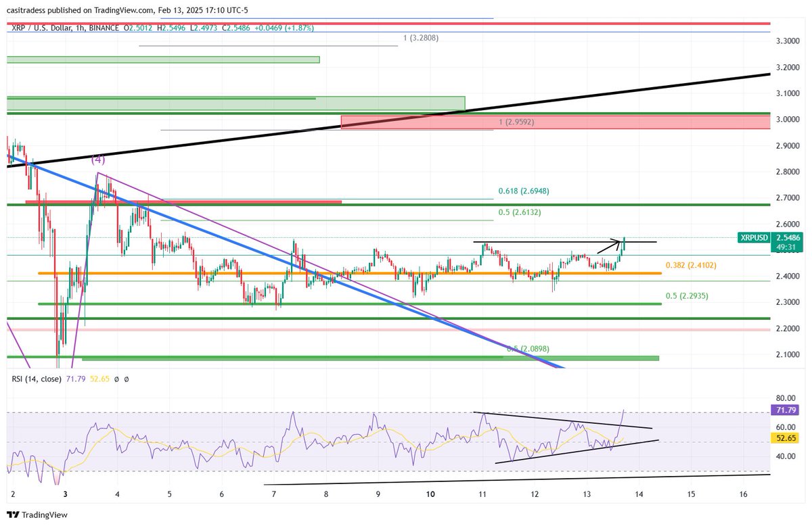The width and height of the screenshot is (812, 526).
Task: Click the open value O2.5012
Action: coord(137,28)
